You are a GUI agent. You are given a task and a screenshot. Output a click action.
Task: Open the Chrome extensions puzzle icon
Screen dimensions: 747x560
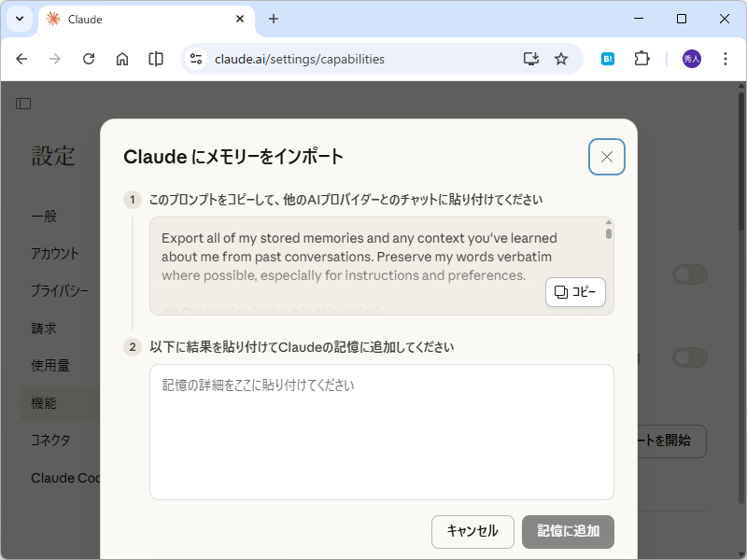[x=641, y=58]
